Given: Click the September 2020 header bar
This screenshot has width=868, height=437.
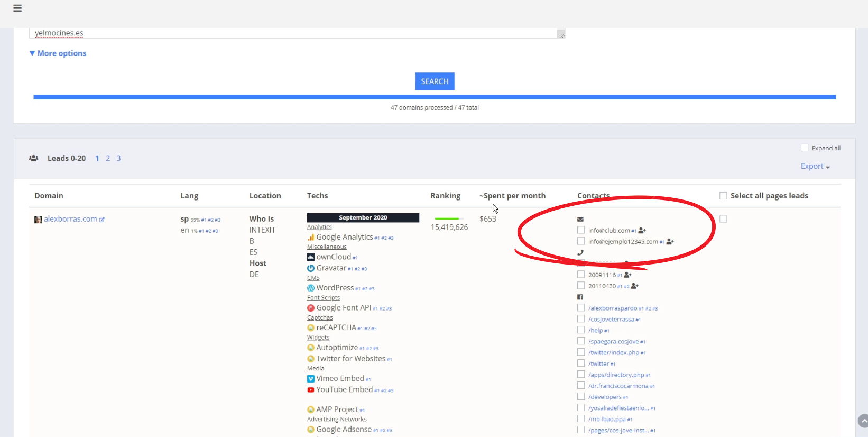Looking at the screenshot, I should click(363, 217).
